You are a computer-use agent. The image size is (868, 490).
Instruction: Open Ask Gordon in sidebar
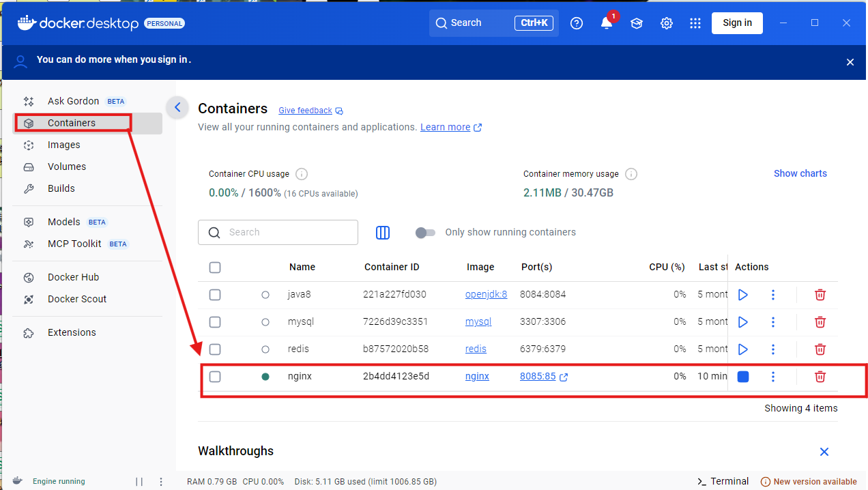87,101
